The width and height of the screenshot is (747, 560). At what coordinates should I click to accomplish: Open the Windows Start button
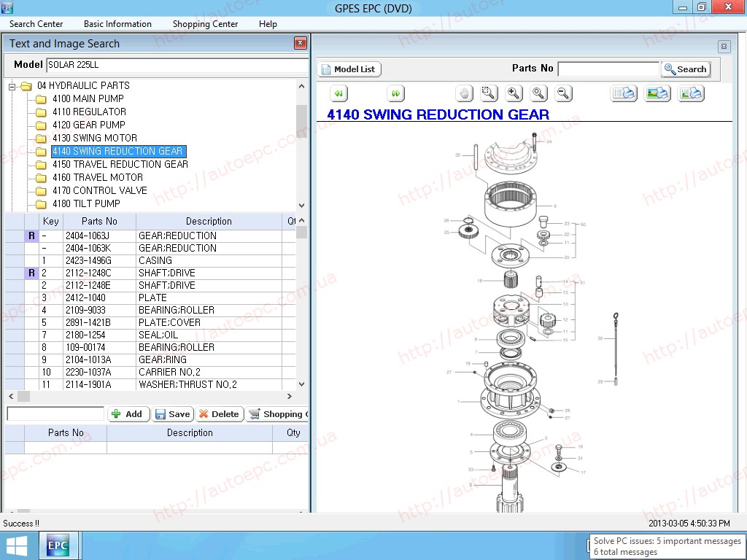point(17,545)
